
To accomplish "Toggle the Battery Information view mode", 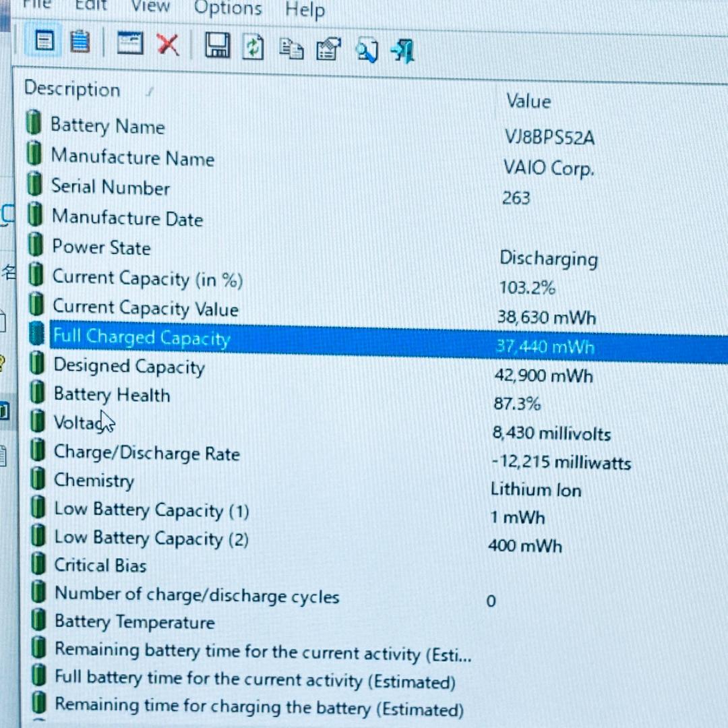I will [x=42, y=42].
